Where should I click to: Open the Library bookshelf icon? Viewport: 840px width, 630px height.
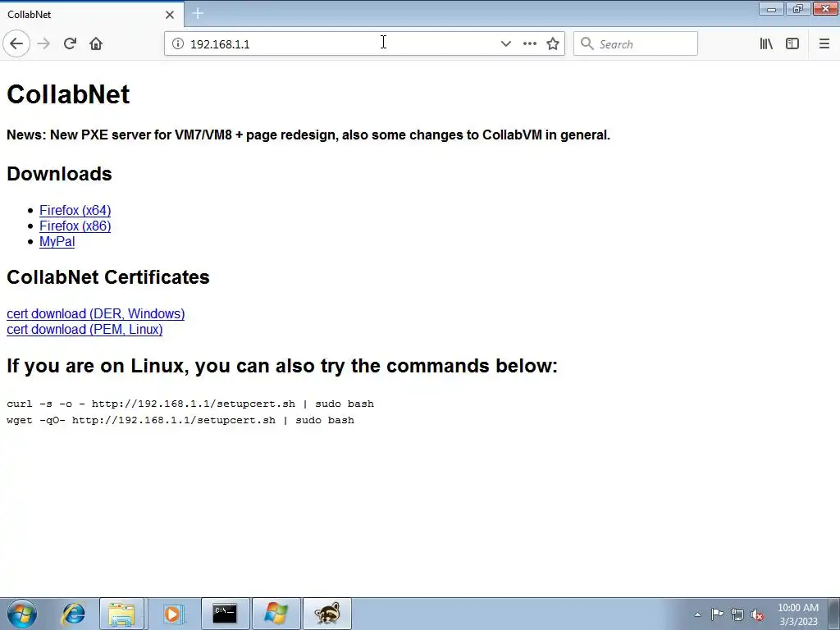[x=766, y=44]
